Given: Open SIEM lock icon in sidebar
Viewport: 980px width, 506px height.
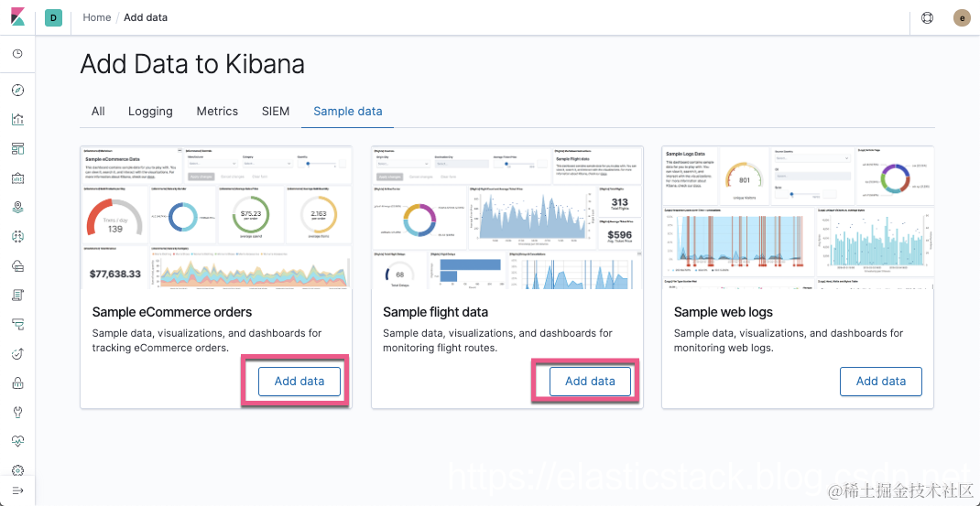Looking at the screenshot, I should 17,383.
